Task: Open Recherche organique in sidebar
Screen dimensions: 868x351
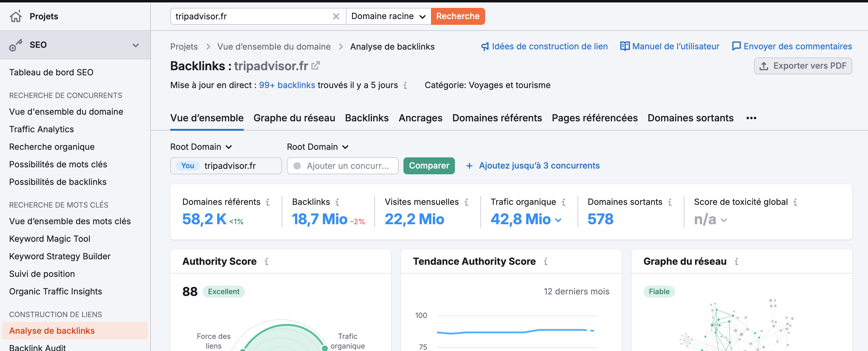Action: pos(52,147)
